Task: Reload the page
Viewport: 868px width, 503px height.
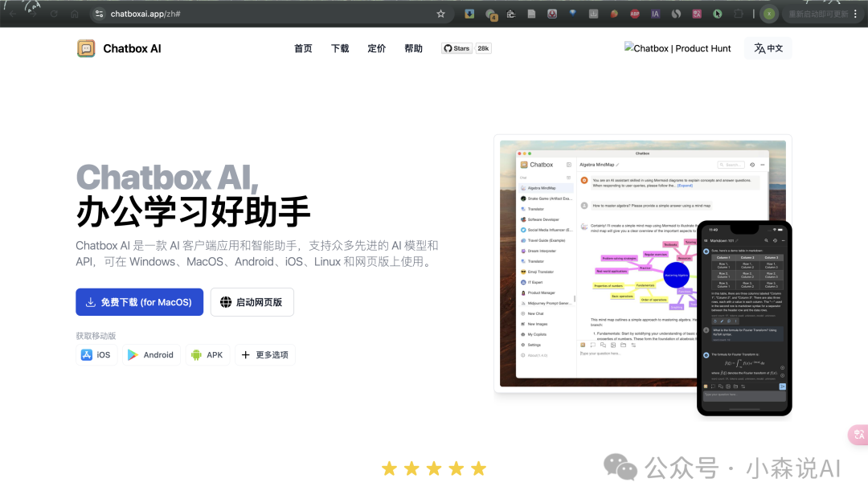Action: 54,14
